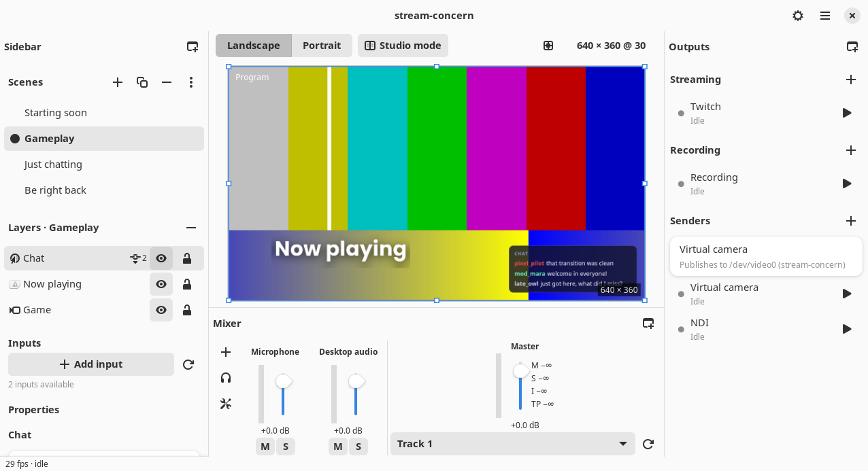
Task: Select the Gameplay scene
Action: (104, 139)
